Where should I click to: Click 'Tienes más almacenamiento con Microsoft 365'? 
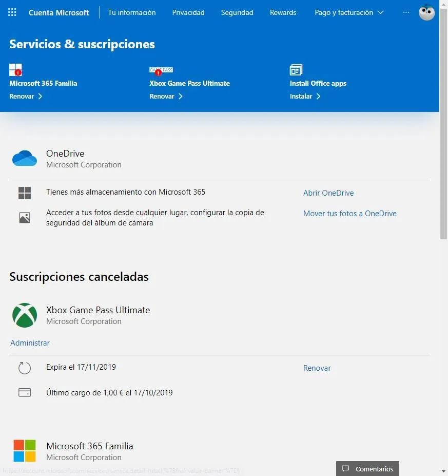(x=126, y=192)
